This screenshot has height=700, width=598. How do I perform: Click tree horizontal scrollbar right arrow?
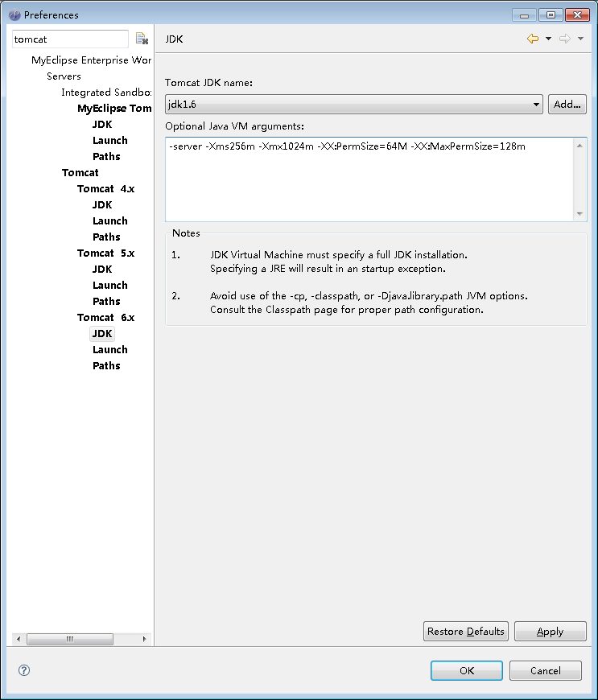point(144,639)
